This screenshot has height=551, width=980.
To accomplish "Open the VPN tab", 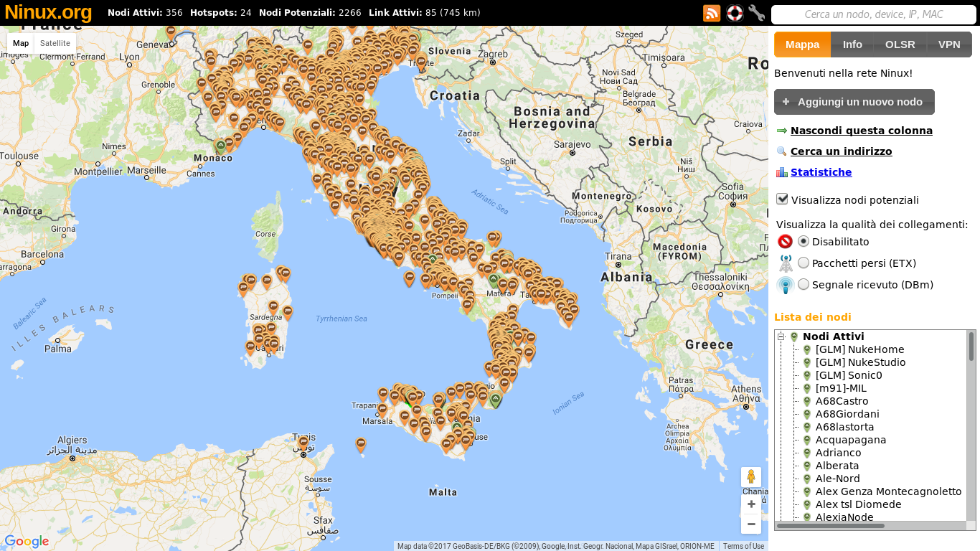I will click(x=949, y=44).
